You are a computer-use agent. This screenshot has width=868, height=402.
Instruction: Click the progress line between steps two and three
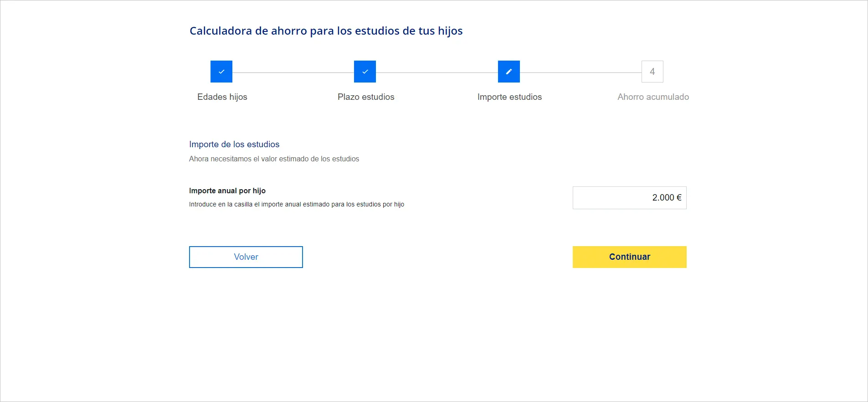[x=437, y=72]
